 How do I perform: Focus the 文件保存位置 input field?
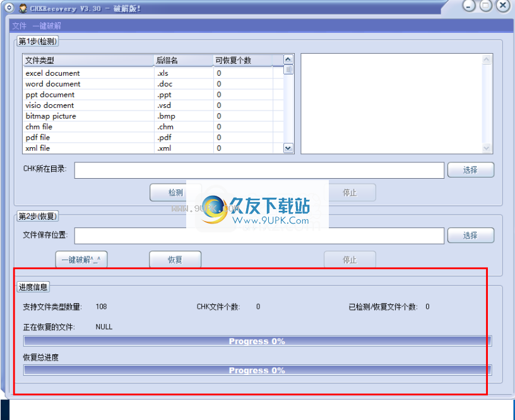(x=259, y=236)
